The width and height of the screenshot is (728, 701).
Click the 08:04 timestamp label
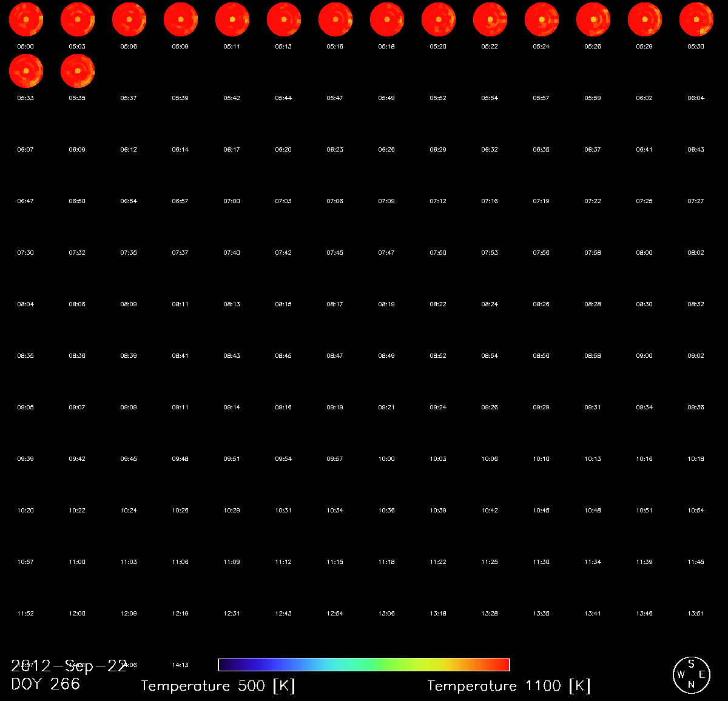click(x=25, y=304)
